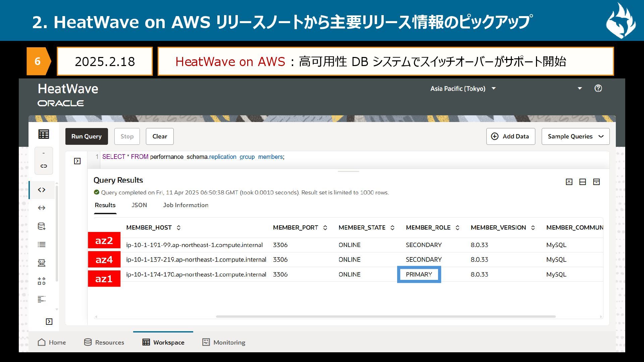This screenshot has height=362, width=644.
Task: Toggle sort on MEMBER_ROLE column
Action: (458, 228)
